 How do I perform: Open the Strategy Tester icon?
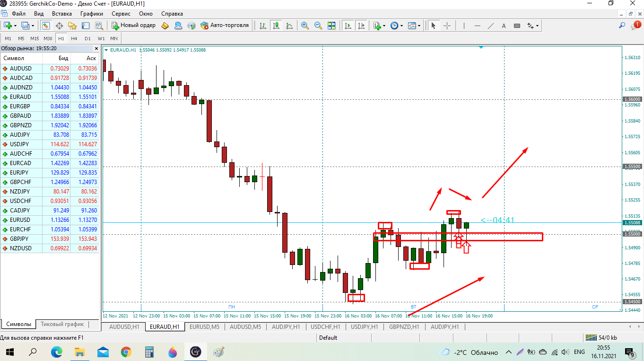(98, 25)
